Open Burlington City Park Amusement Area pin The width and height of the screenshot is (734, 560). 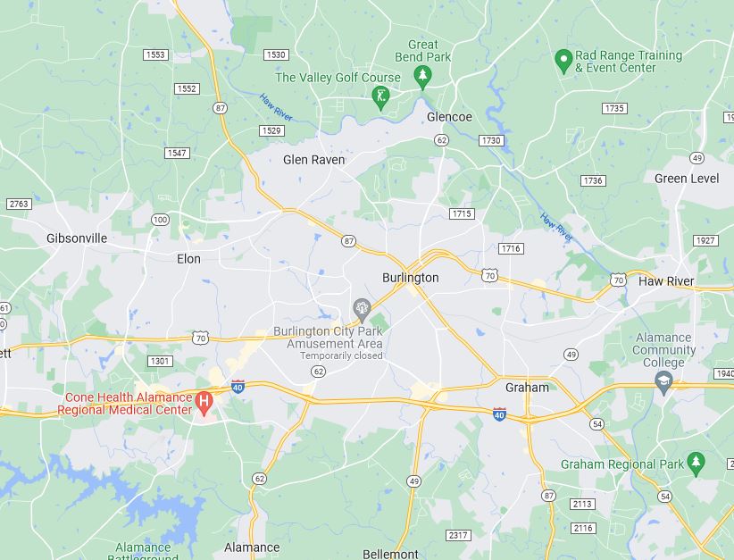click(x=362, y=310)
